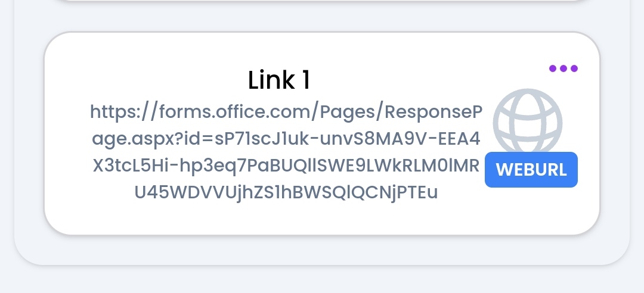
Task: Click the partially visible card at the top
Action: click(x=322, y=1)
